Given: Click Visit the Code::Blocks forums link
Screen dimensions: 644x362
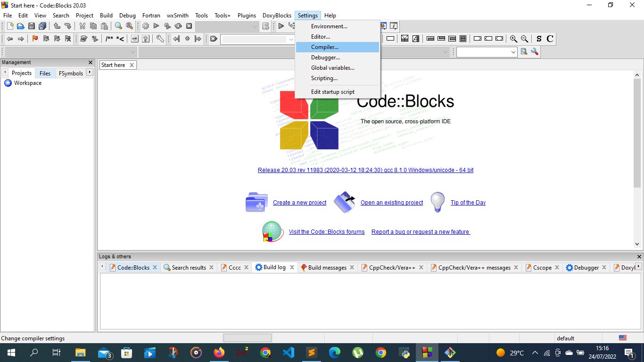Looking at the screenshot, I should tap(327, 232).
